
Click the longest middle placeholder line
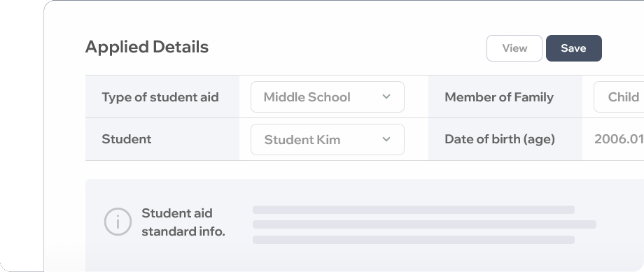click(424, 224)
